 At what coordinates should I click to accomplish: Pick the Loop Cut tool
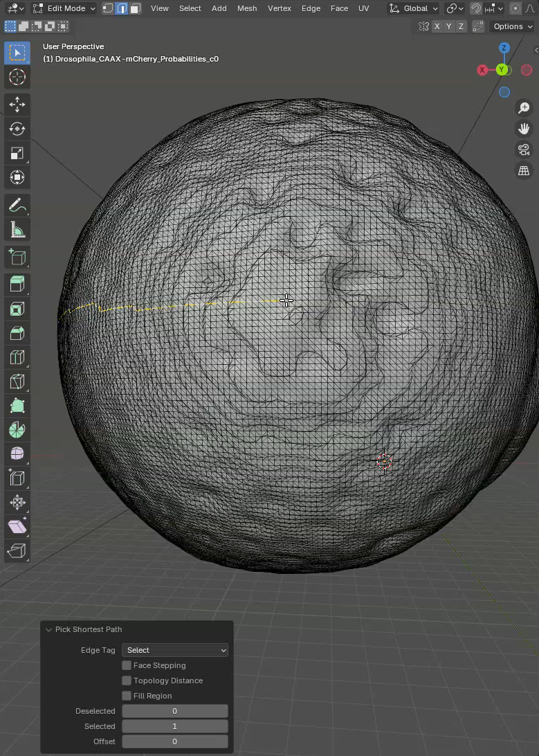pyautogui.click(x=17, y=357)
